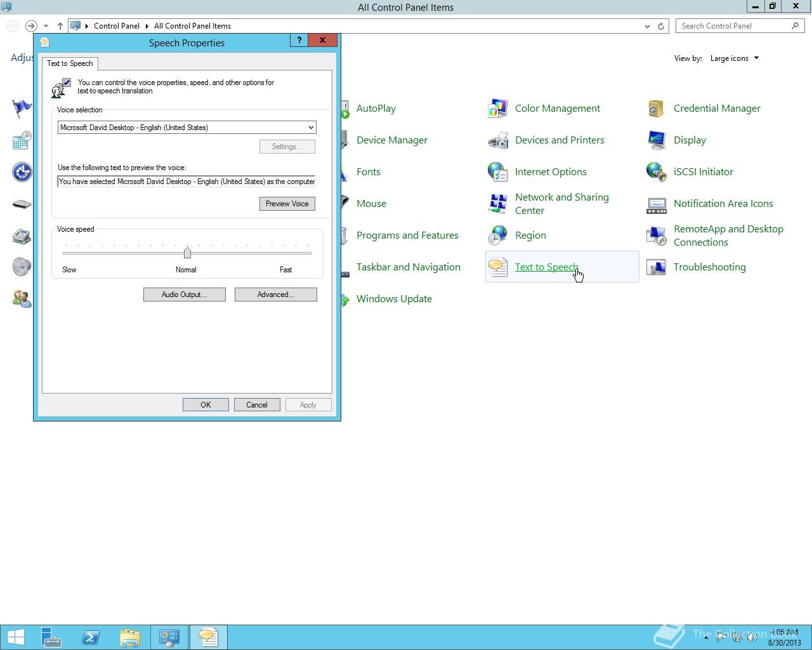This screenshot has height=650, width=812.
Task: Switch to Control Panel taskbar item
Action: click(169, 637)
